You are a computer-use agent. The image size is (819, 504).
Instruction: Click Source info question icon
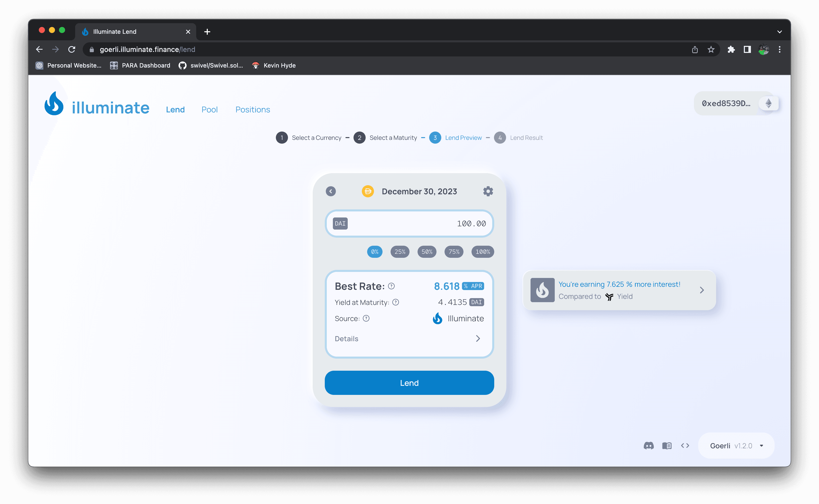click(x=366, y=318)
